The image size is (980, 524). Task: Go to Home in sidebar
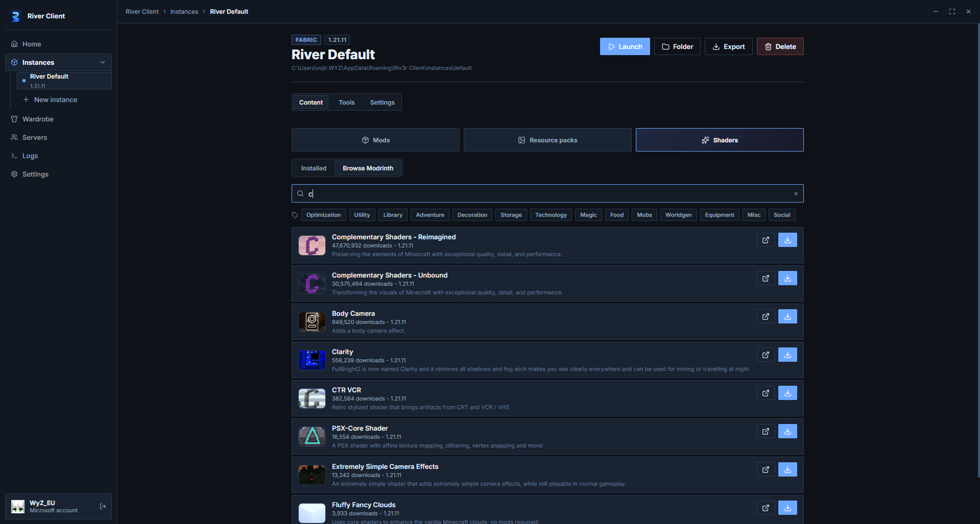[x=58, y=44]
